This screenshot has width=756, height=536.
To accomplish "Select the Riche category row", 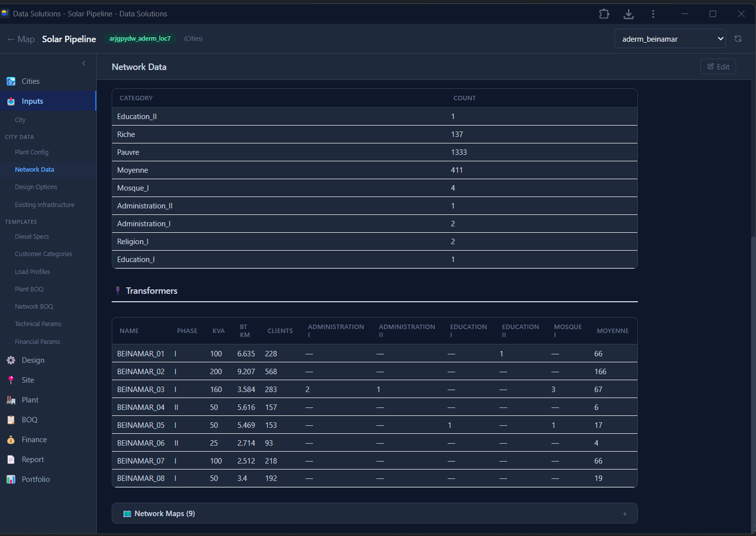I will point(375,134).
